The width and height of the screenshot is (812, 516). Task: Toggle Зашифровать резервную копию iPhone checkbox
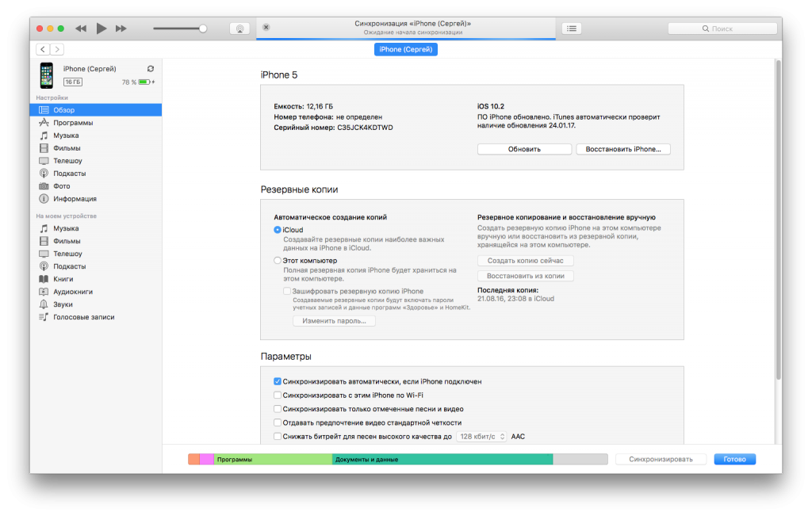coord(287,291)
